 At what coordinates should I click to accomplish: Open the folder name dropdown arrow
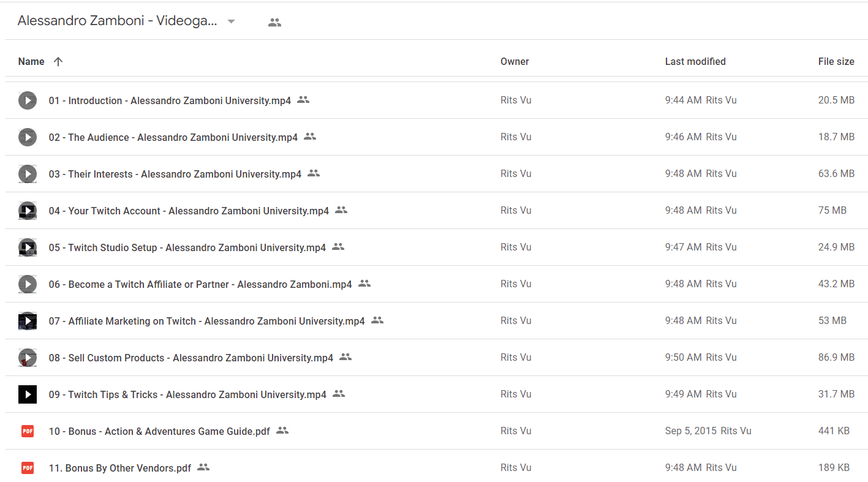point(231,21)
